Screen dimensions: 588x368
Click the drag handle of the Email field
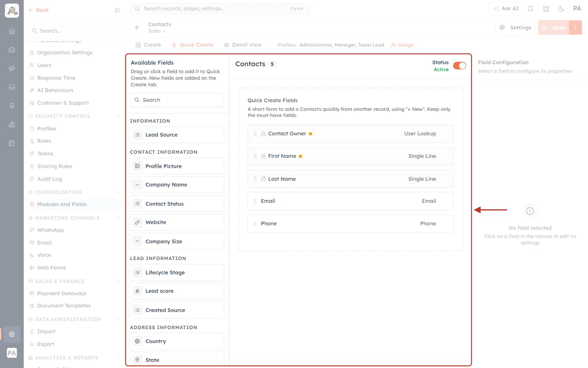pyautogui.click(x=255, y=201)
